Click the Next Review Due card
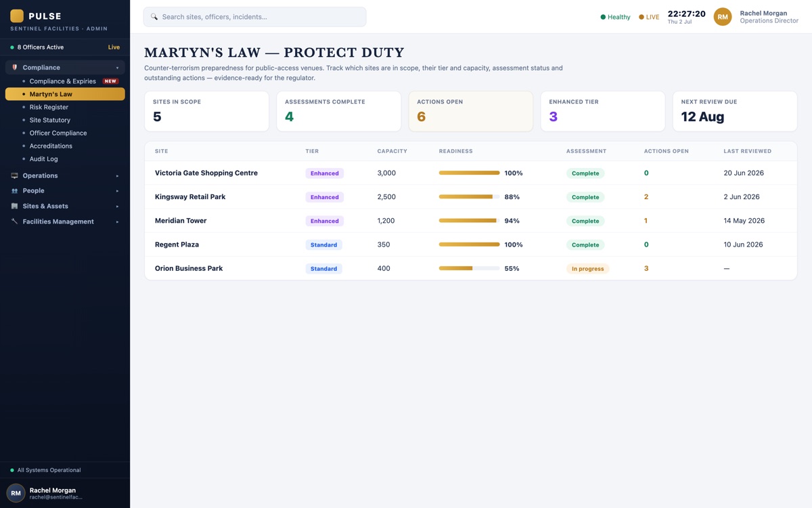The image size is (812, 508). [x=735, y=111]
